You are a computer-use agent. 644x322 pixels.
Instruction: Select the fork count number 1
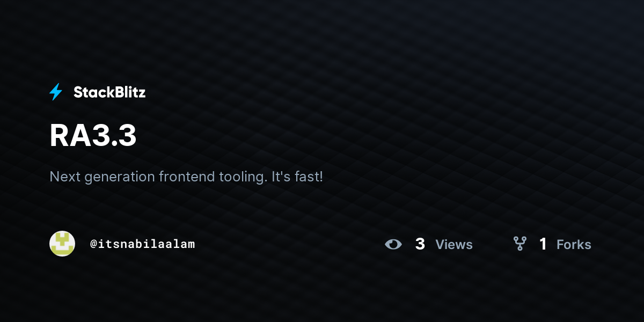pyautogui.click(x=543, y=244)
